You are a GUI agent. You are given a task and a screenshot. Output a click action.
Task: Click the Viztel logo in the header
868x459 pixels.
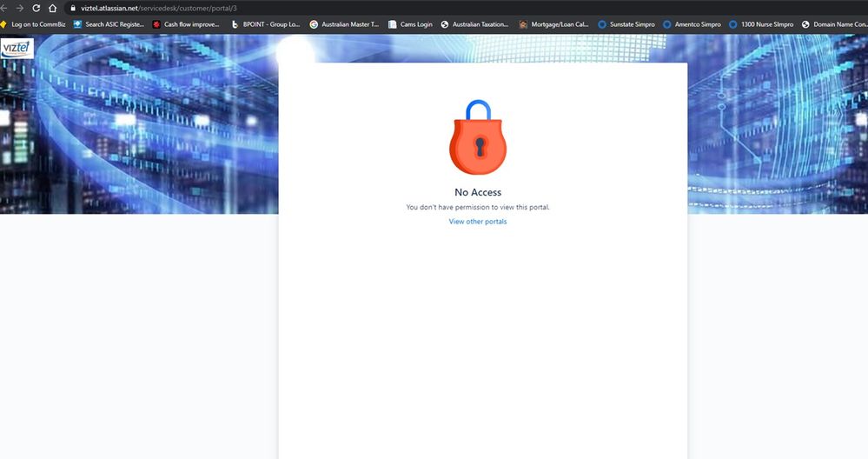(17, 49)
